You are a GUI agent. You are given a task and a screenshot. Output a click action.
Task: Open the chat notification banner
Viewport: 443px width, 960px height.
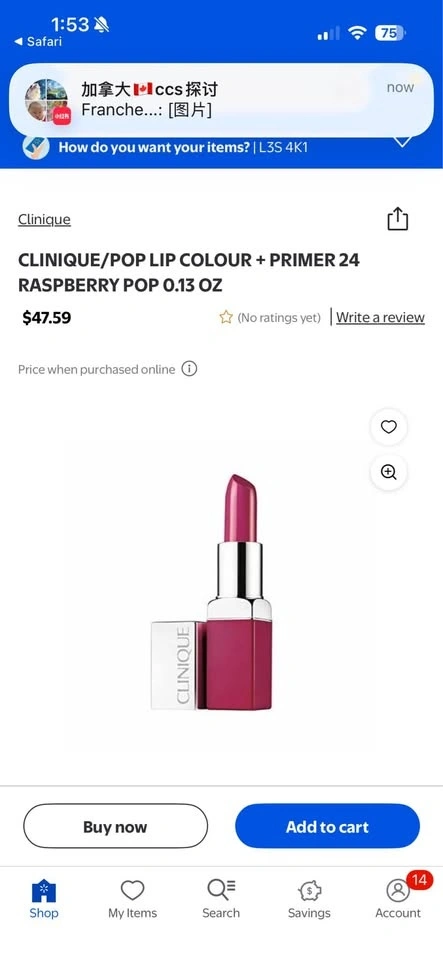[222, 100]
